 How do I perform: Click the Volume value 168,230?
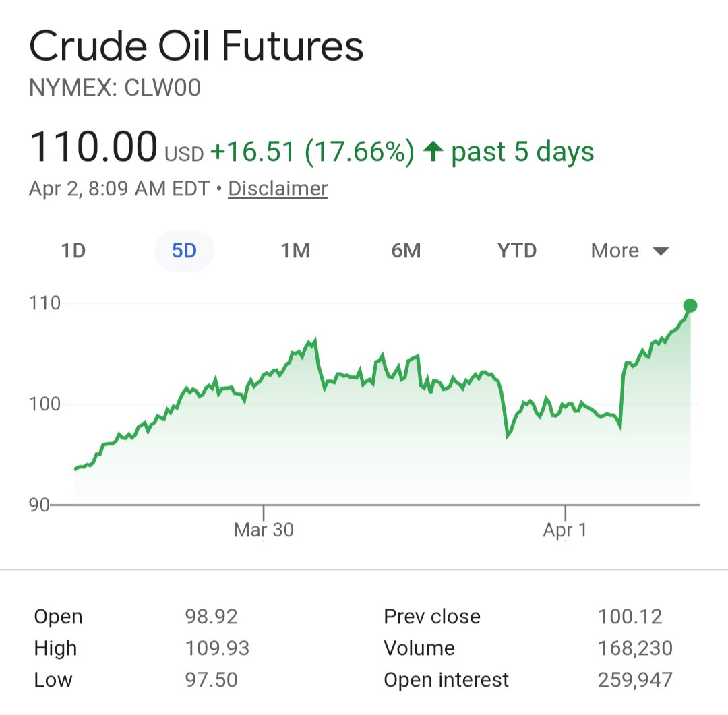coord(635,648)
